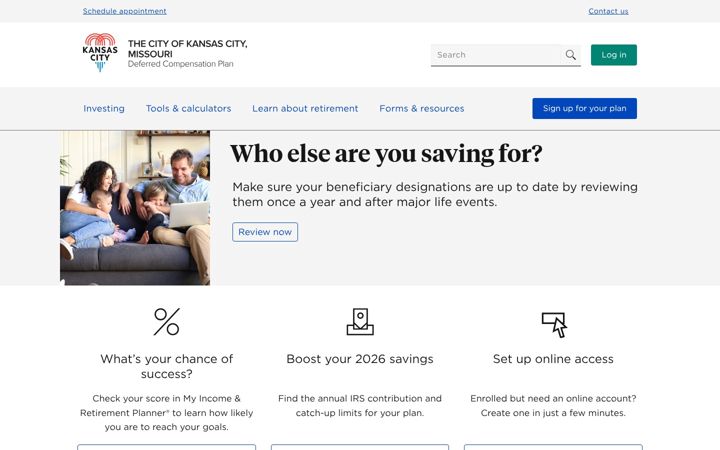Click the search magnifier icon
Image resolution: width=720 pixels, height=450 pixels.
click(x=570, y=55)
